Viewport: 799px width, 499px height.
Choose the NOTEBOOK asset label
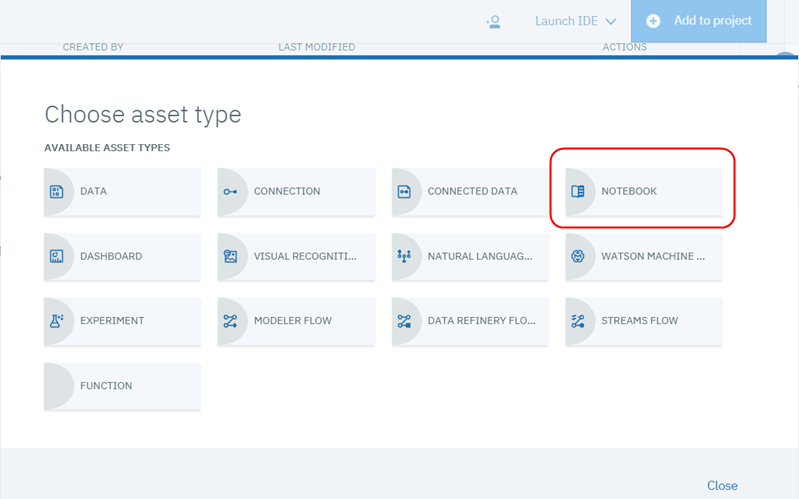[x=629, y=191]
